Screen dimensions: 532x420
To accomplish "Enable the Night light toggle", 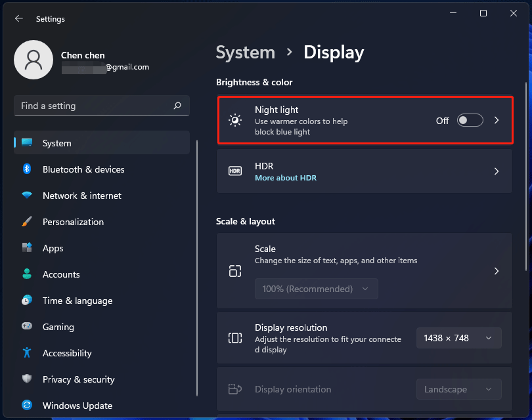I will [x=470, y=121].
